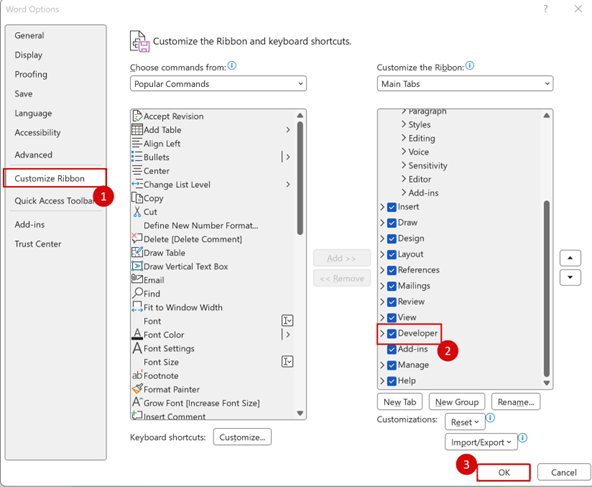Screen dimensions: 592x487
Task: Select the Bullets list icon
Action: pos(137,157)
